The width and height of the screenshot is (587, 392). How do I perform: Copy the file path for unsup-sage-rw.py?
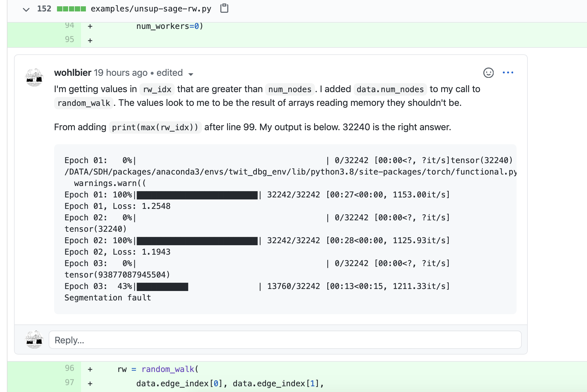pos(224,9)
